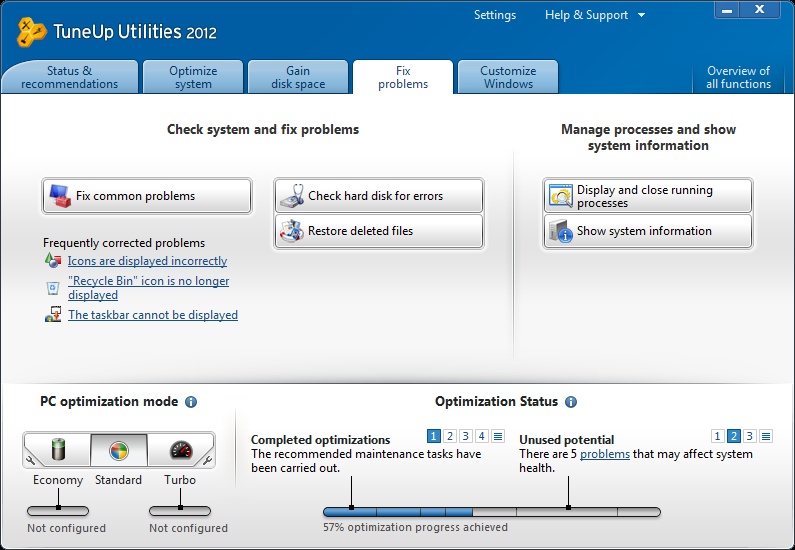Screen dimensions: 795x550
Task: Click the Restore deleted files icon
Action: pyautogui.click(x=292, y=231)
